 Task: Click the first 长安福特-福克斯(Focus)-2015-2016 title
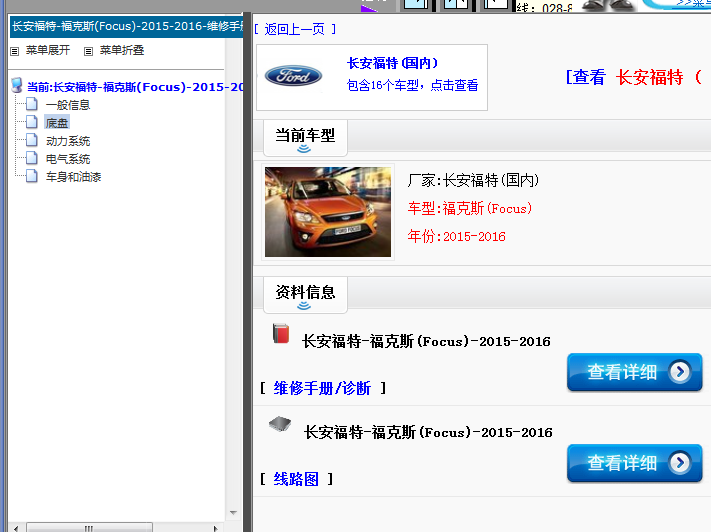pyautogui.click(x=426, y=341)
